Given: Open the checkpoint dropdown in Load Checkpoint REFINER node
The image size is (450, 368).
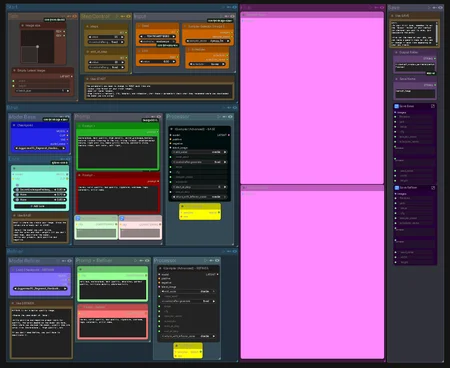Looking at the screenshot, I should [x=40, y=288].
